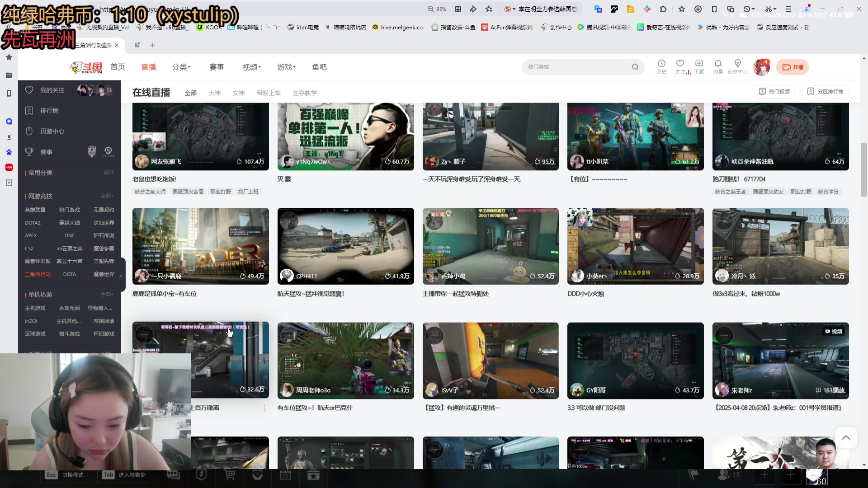Click the orange 开播 button
The width and height of the screenshot is (868, 488).
click(x=793, y=67)
